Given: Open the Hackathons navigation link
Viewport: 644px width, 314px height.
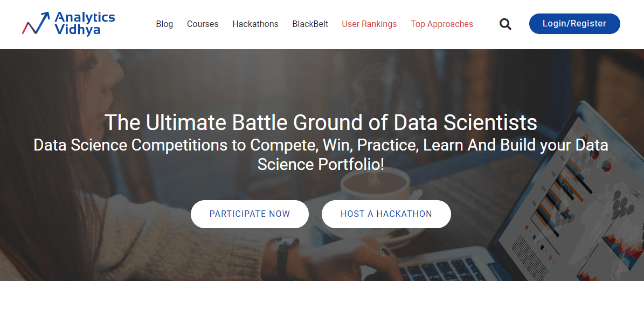Looking at the screenshot, I should [255, 24].
